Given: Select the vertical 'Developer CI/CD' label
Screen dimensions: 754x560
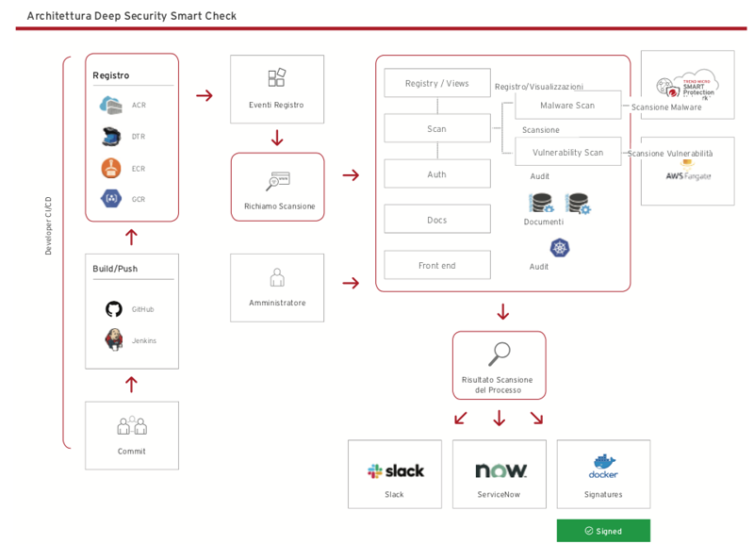Looking at the screenshot, I should pyautogui.click(x=48, y=225).
